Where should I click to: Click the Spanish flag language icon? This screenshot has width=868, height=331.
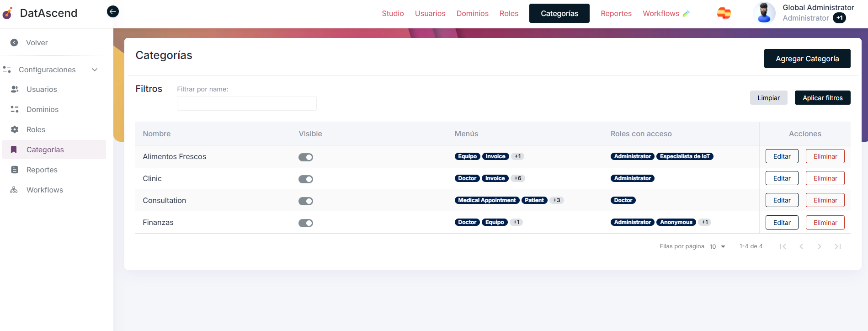724,13
